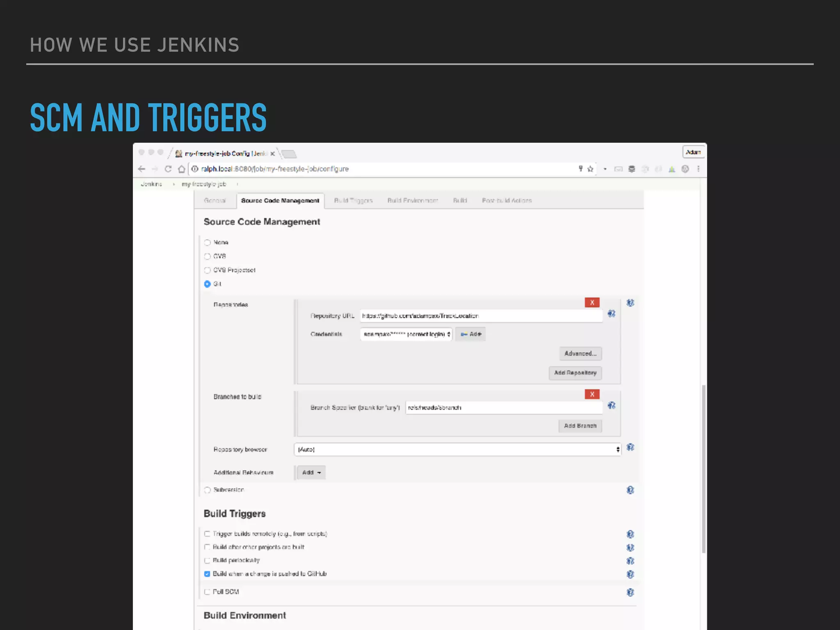This screenshot has height=630, width=840.
Task: Select the CVS radio button
Action: pos(208,256)
